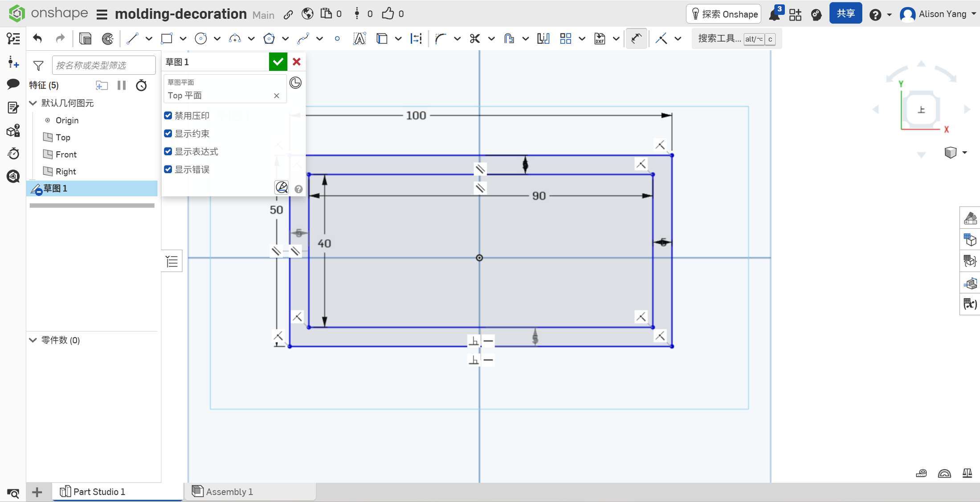Click the Insert DXF icon

600,39
